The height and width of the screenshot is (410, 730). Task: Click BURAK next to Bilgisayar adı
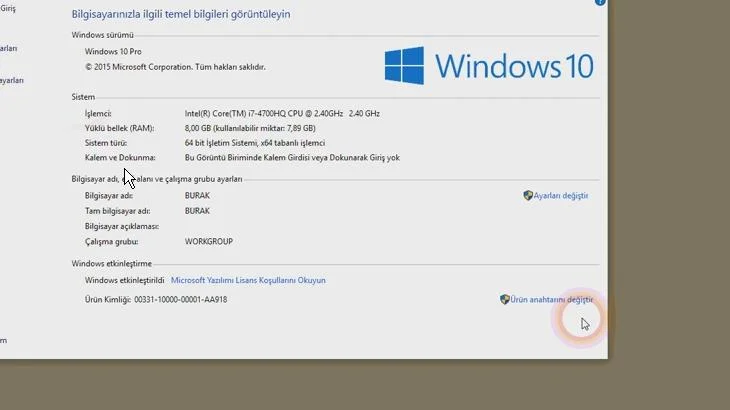[x=197, y=196]
